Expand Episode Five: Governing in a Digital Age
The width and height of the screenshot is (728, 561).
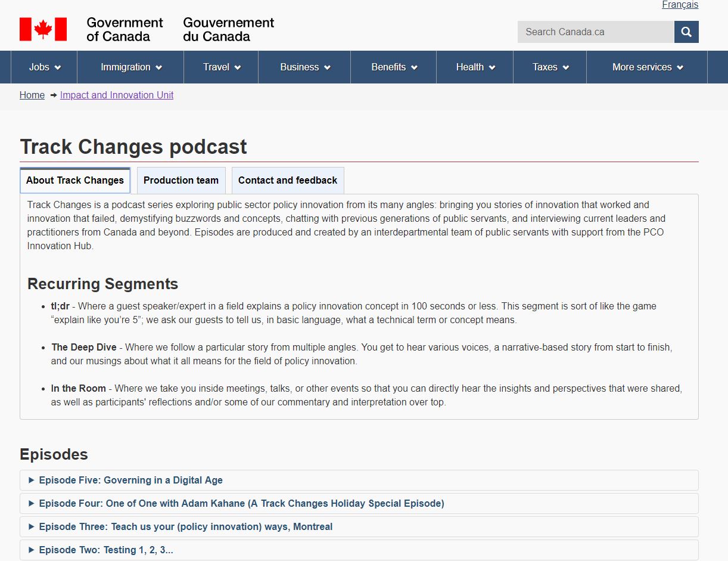pyautogui.click(x=359, y=481)
